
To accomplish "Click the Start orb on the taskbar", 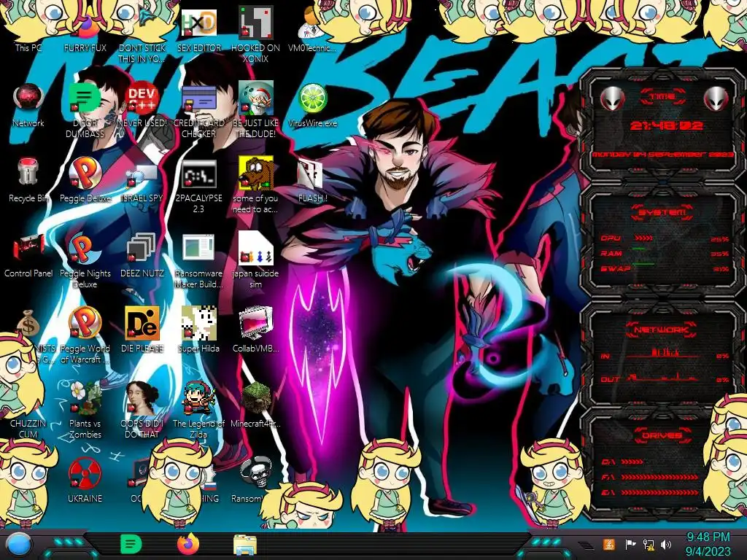I will tap(18, 545).
